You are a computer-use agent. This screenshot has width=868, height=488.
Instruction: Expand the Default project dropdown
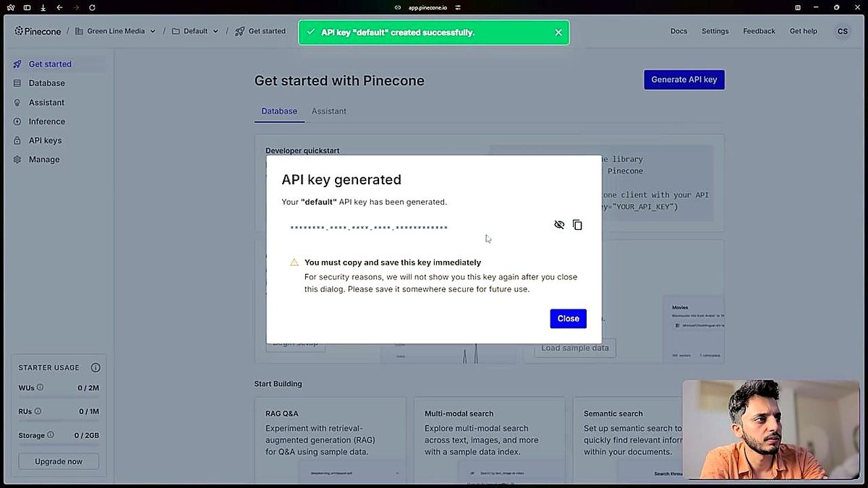pos(195,31)
